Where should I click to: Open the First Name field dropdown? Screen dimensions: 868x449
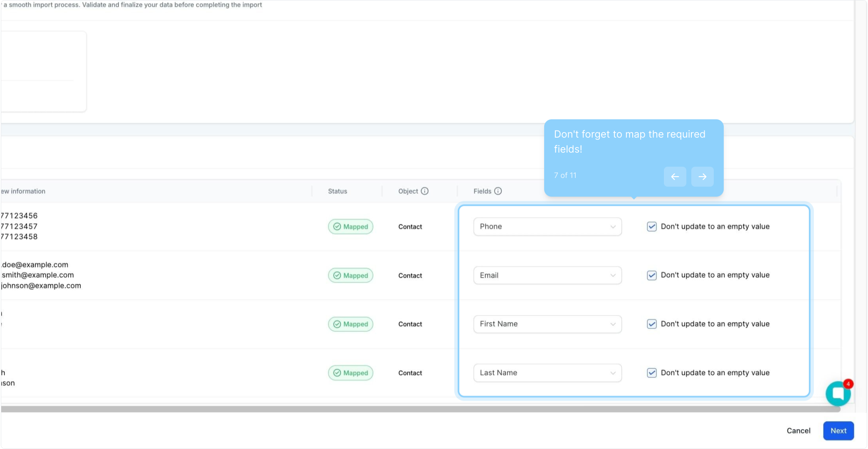[547, 324]
